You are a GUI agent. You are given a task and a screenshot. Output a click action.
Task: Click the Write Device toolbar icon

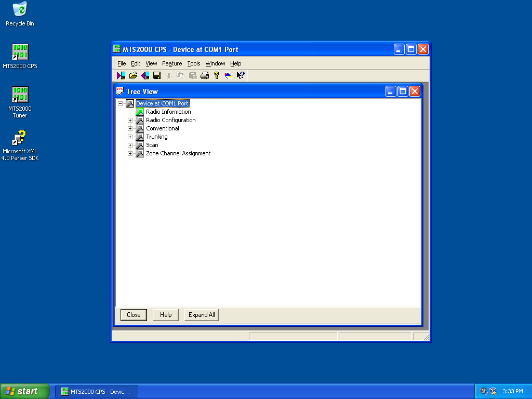coord(145,75)
